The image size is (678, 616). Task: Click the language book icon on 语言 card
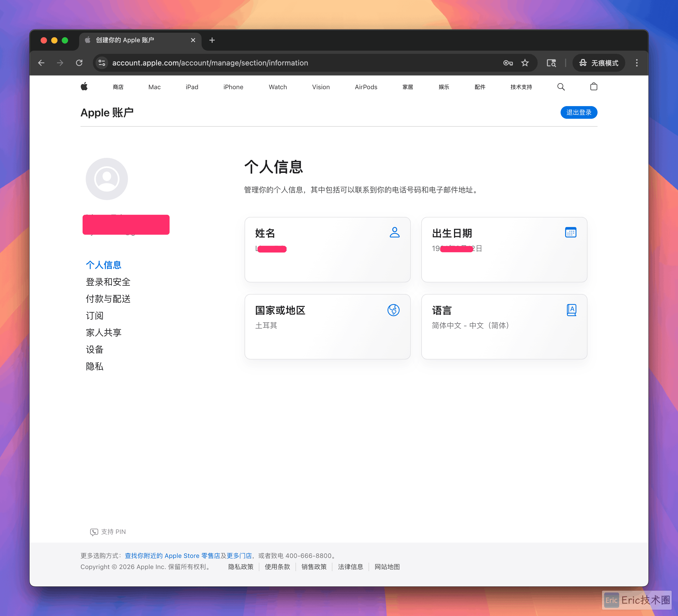(x=572, y=310)
